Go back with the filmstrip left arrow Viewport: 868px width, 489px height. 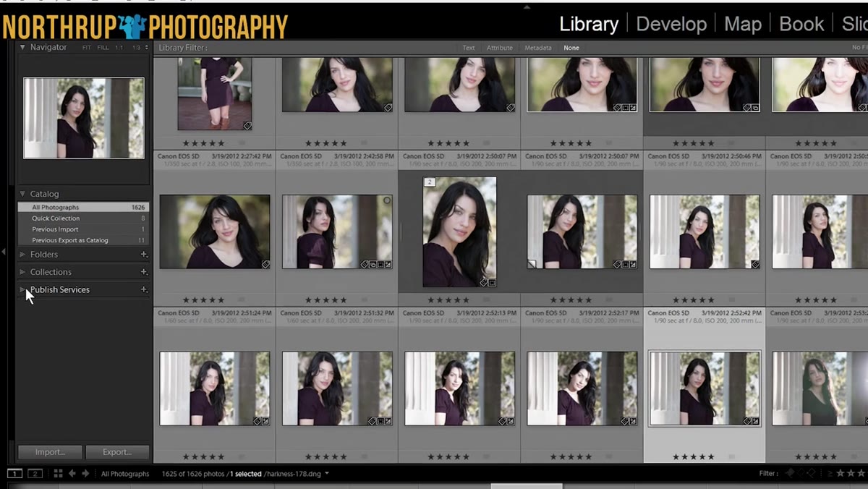(x=72, y=474)
